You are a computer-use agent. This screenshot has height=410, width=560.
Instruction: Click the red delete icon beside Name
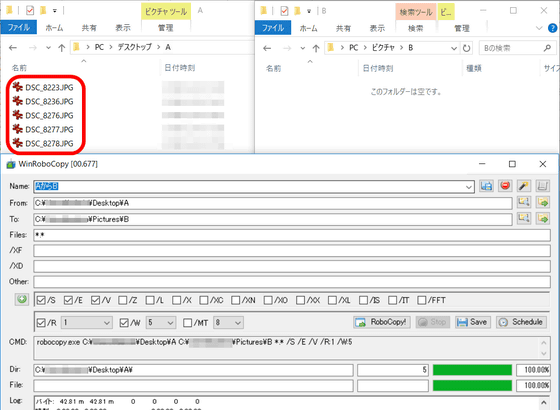[x=505, y=186]
